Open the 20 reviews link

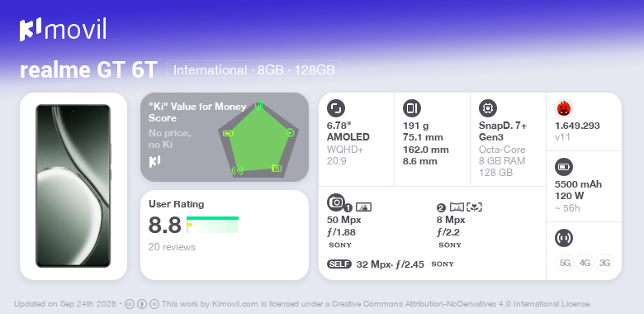click(x=172, y=247)
